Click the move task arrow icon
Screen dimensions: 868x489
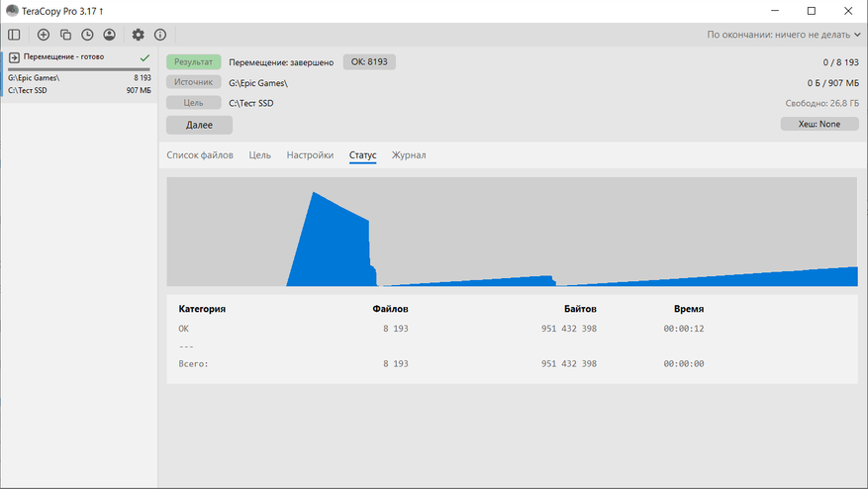(15, 57)
